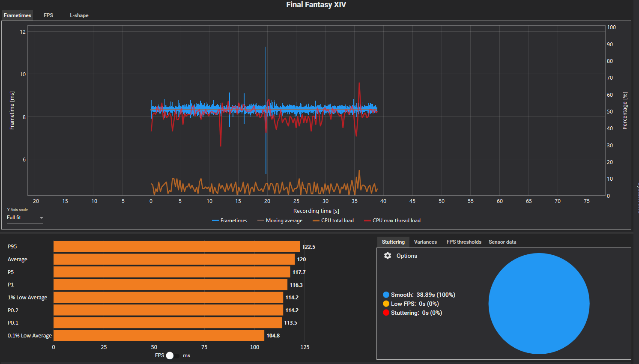
Task: Click the 104.8 value label
Action: tap(273, 335)
